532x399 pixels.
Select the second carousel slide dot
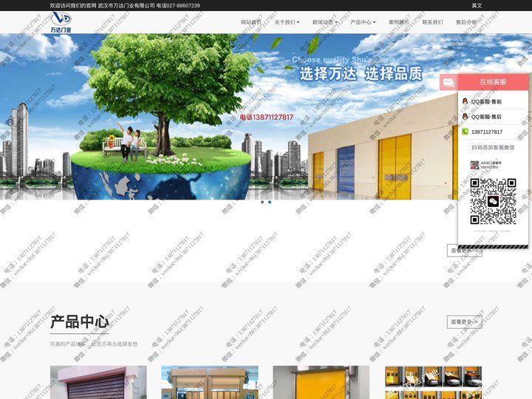270,202
